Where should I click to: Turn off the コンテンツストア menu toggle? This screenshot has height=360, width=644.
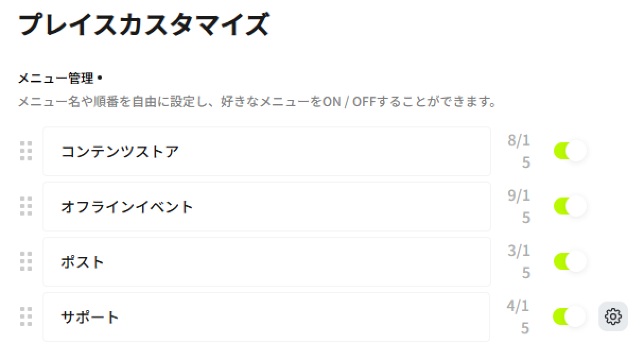[x=570, y=151]
